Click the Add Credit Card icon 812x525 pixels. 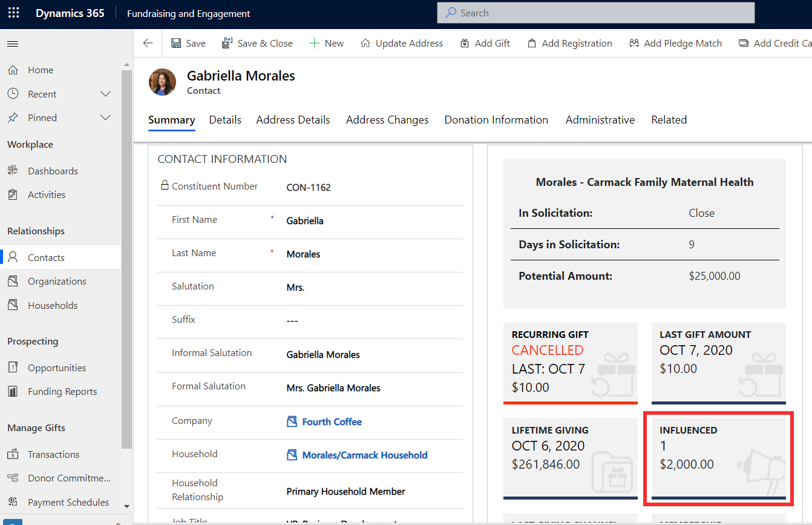[744, 43]
